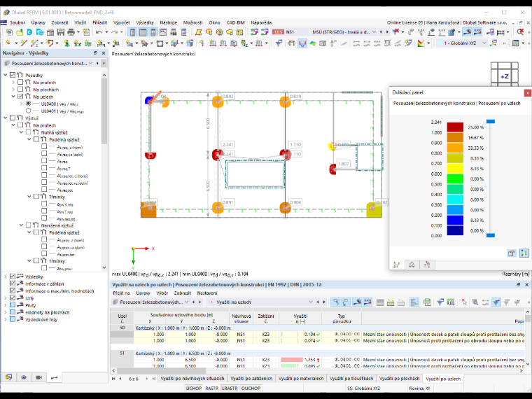
Task: Toggle the navigator panel toolbar icon
Action: coord(133,32)
